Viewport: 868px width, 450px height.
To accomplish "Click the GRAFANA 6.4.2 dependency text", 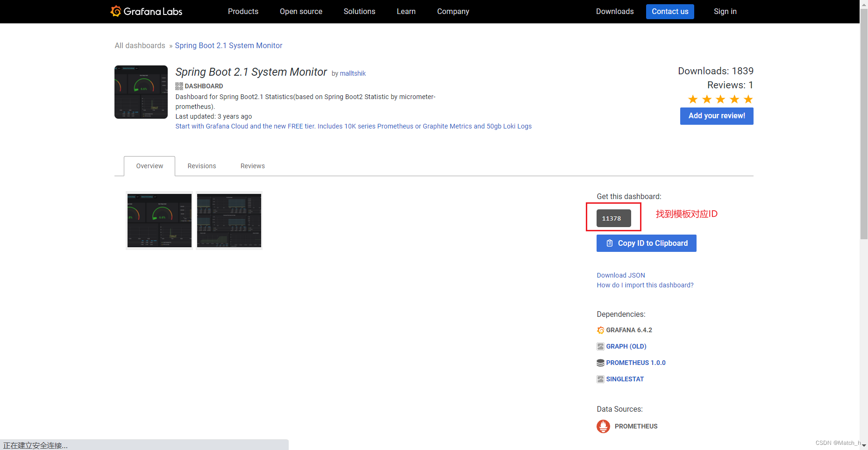I will click(x=629, y=330).
